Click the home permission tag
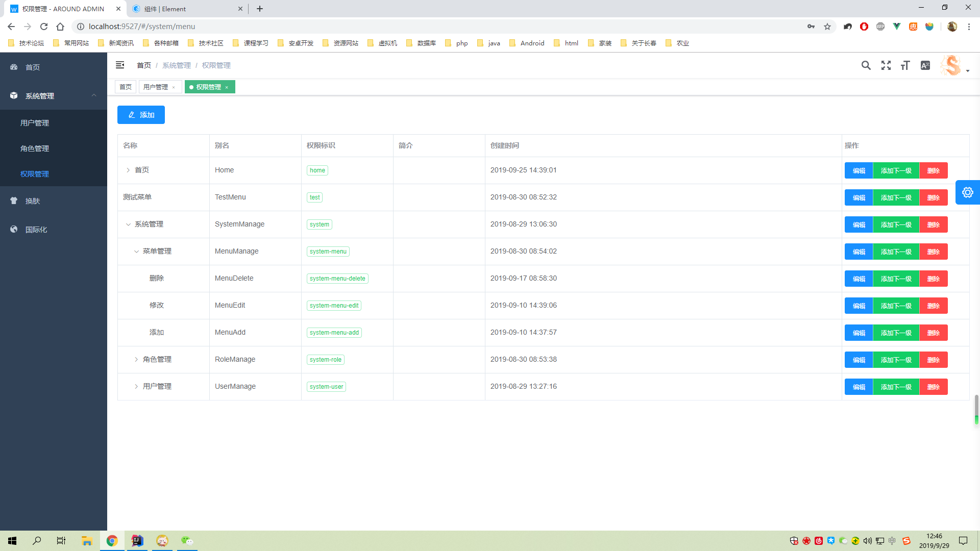 [317, 170]
